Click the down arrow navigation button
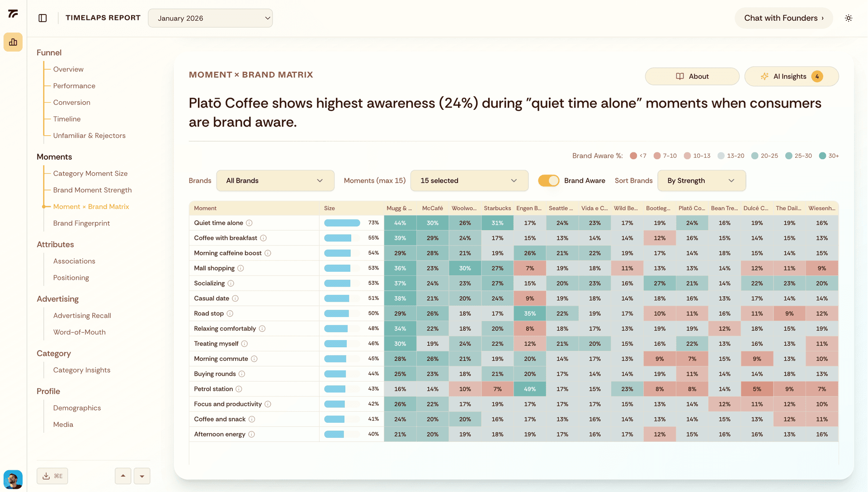The image size is (868, 492). [142, 476]
